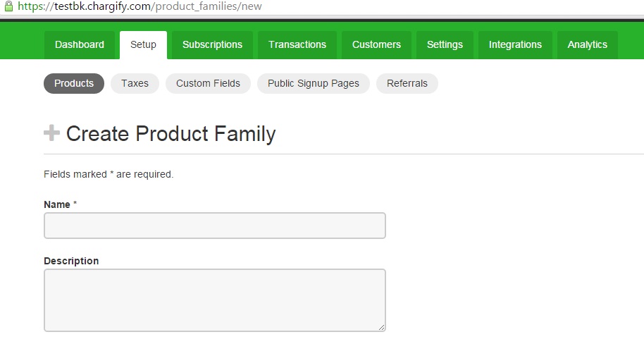Click the plus icon beside Create Product Family
Screen dimensions: 644x344
[51, 133]
